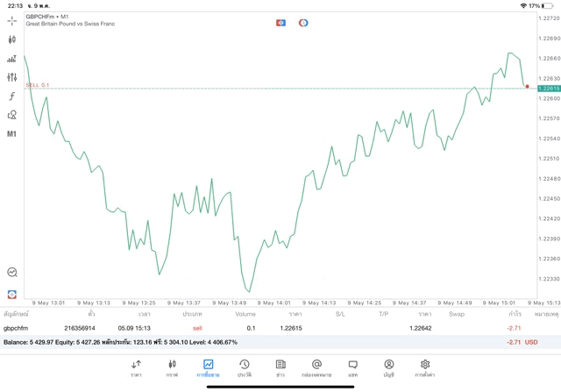Tap the circular red-blue chart badge
This screenshot has height=392, width=561.
303,23
